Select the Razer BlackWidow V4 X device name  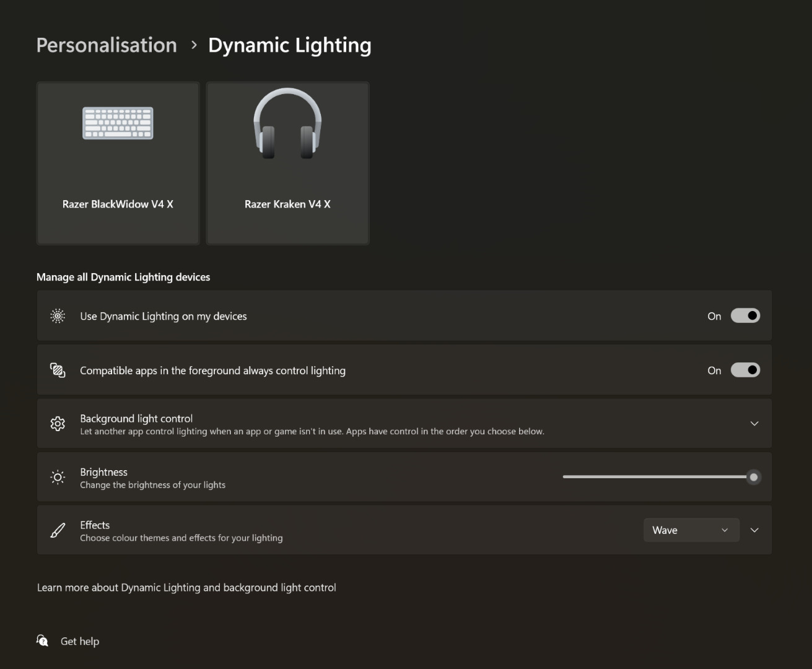(118, 204)
